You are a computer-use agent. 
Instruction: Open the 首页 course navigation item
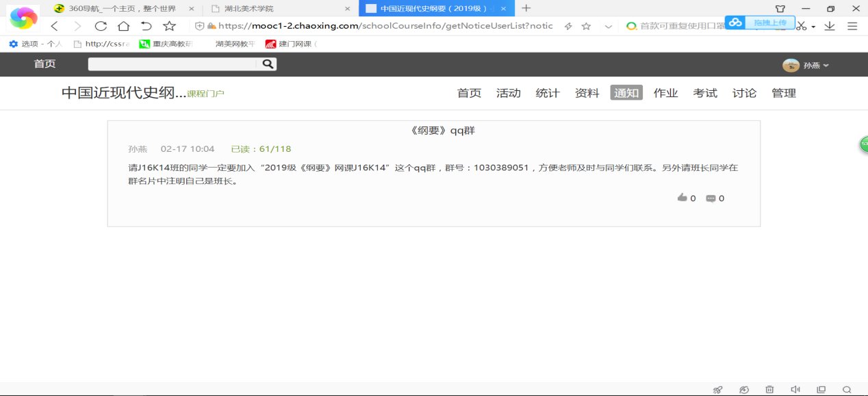(469, 93)
